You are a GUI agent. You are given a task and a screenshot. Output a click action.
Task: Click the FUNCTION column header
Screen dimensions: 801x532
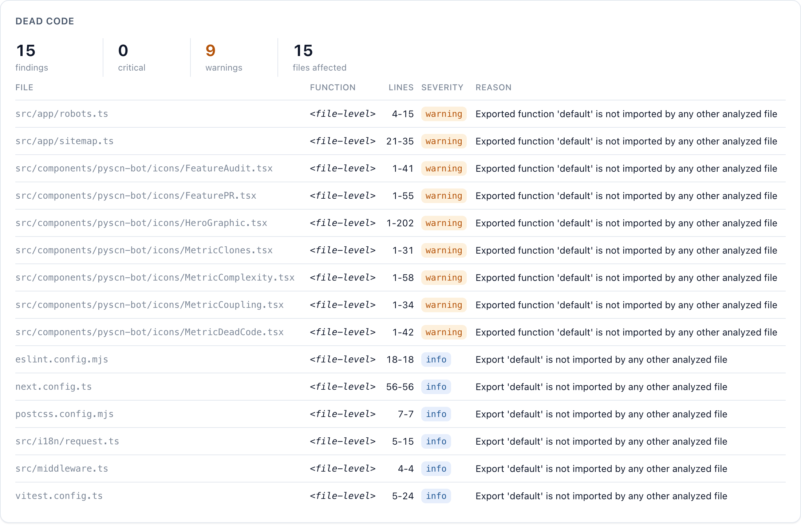point(333,87)
